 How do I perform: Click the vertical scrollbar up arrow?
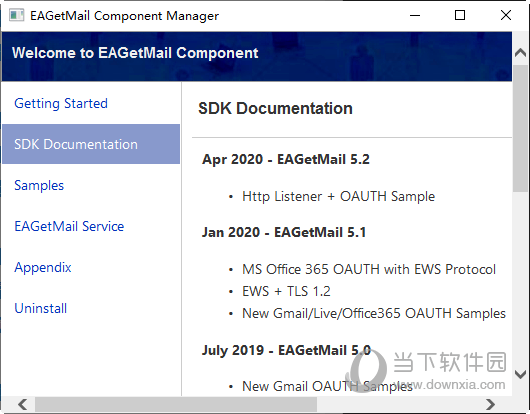click(520, 52)
